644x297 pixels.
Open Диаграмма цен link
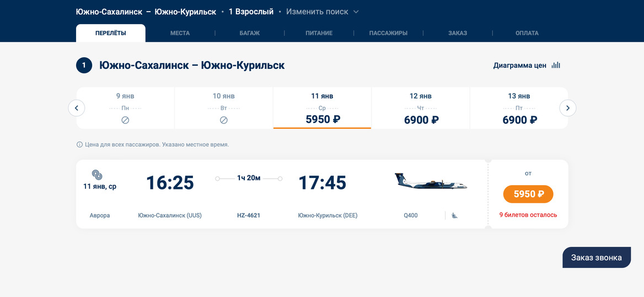(519, 65)
